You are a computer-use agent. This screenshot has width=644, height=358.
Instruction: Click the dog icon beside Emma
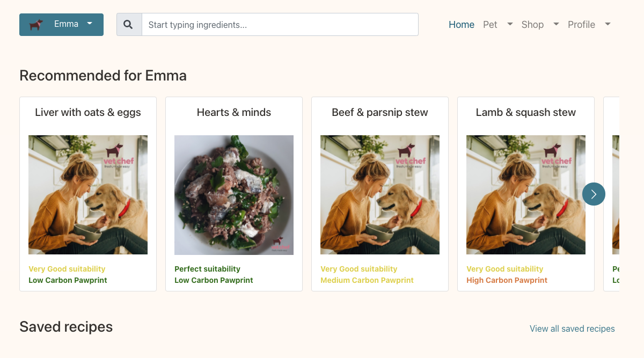(x=36, y=25)
